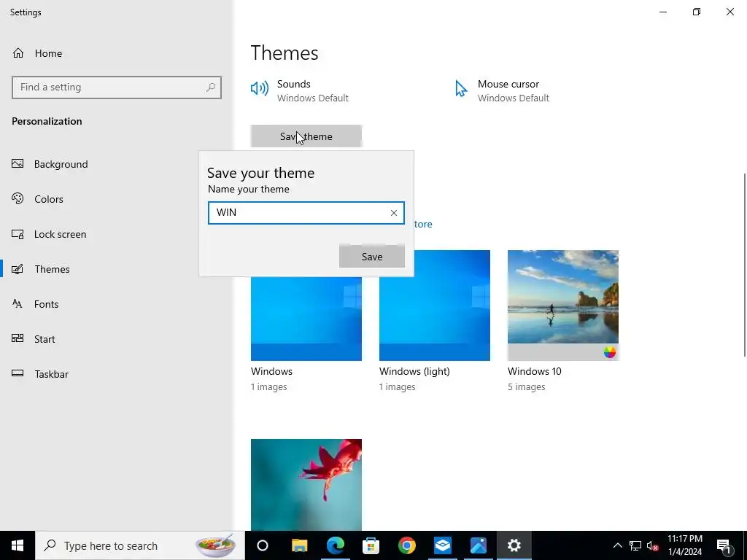The width and height of the screenshot is (747, 560).
Task: Click the Windows (light) theme label
Action: [414, 371]
